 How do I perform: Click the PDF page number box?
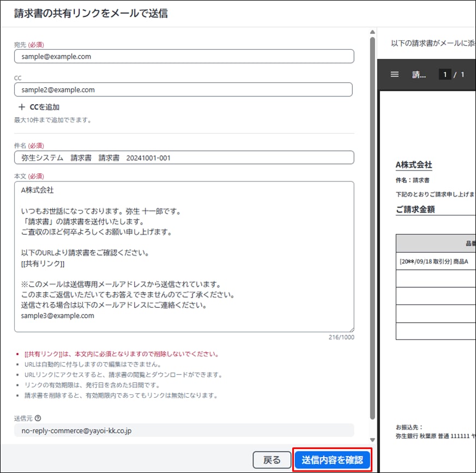445,75
